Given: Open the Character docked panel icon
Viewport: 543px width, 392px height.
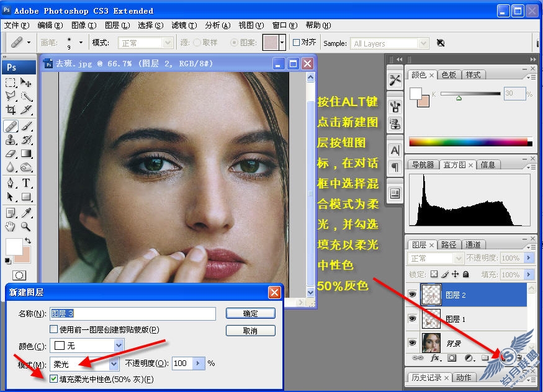Looking at the screenshot, I should pos(395,151).
